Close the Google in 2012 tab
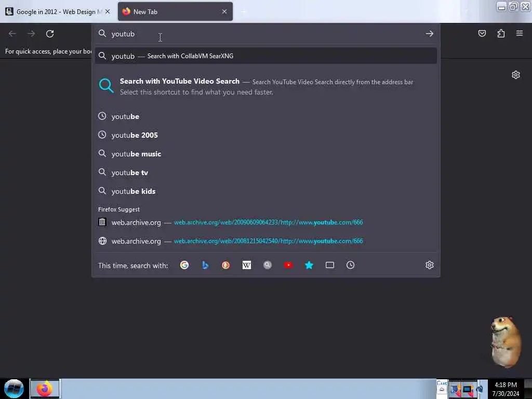Image resolution: width=532 pixels, height=399 pixels. coord(108,11)
